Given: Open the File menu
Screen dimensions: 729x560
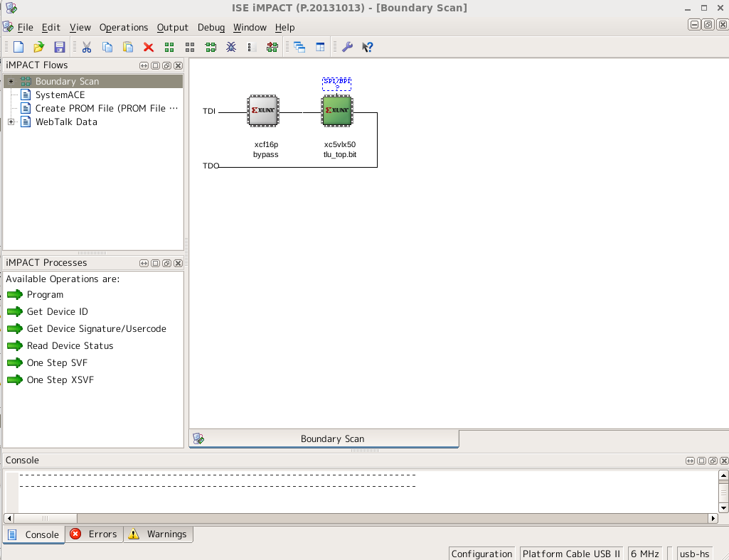Looking at the screenshot, I should click(x=25, y=28).
